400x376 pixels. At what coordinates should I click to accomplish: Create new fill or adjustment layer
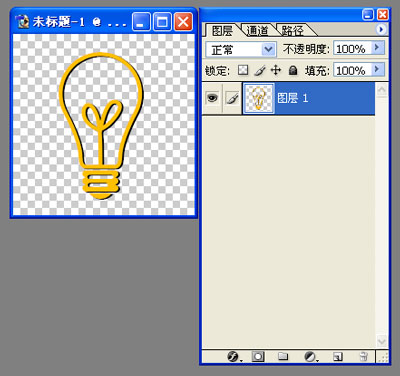[310, 357]
